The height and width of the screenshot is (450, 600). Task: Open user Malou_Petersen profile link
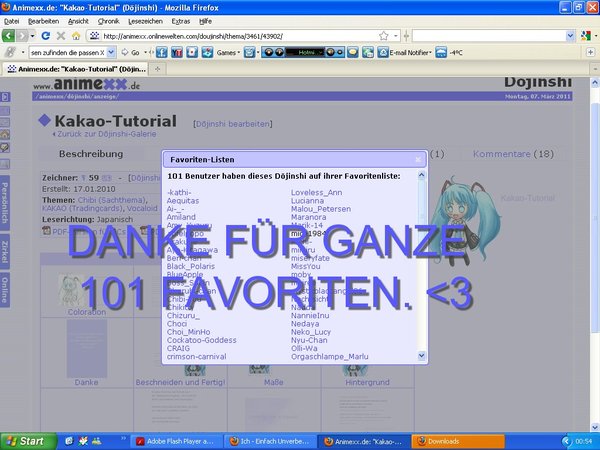[x=321, y=209]
